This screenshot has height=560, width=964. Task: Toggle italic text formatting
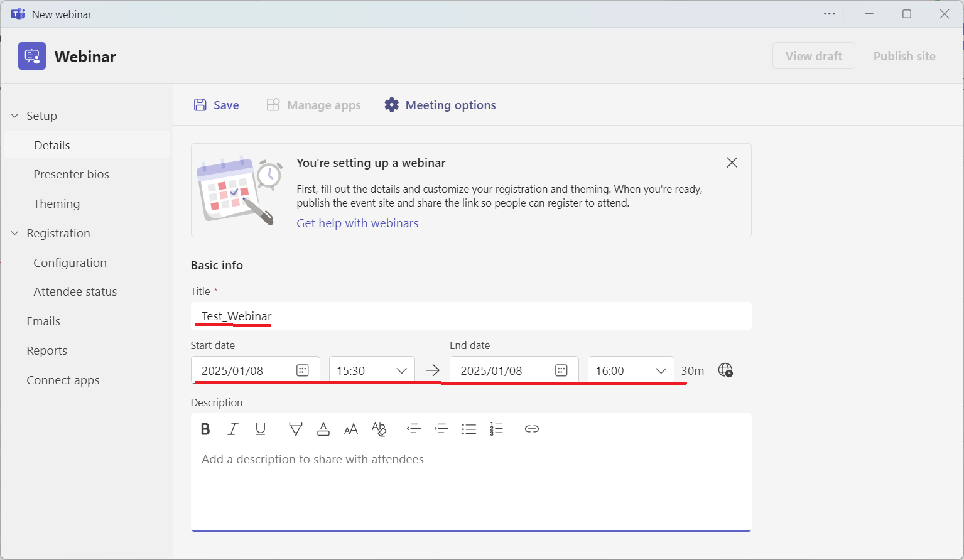coord(233,429)
